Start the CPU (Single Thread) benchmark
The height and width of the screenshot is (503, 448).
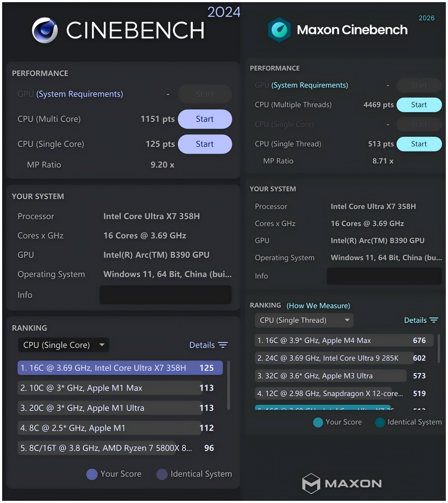click(x=419, y=144)
